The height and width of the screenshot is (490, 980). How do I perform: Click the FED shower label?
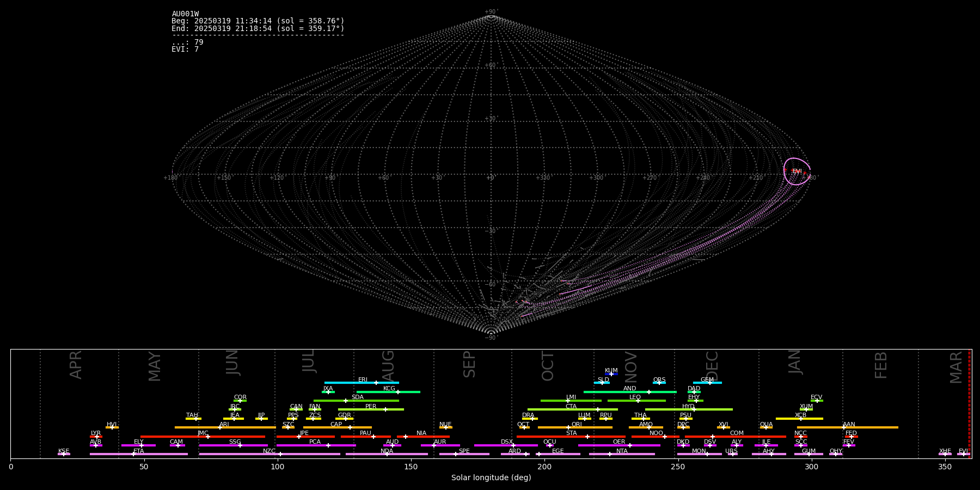point(851,433)
